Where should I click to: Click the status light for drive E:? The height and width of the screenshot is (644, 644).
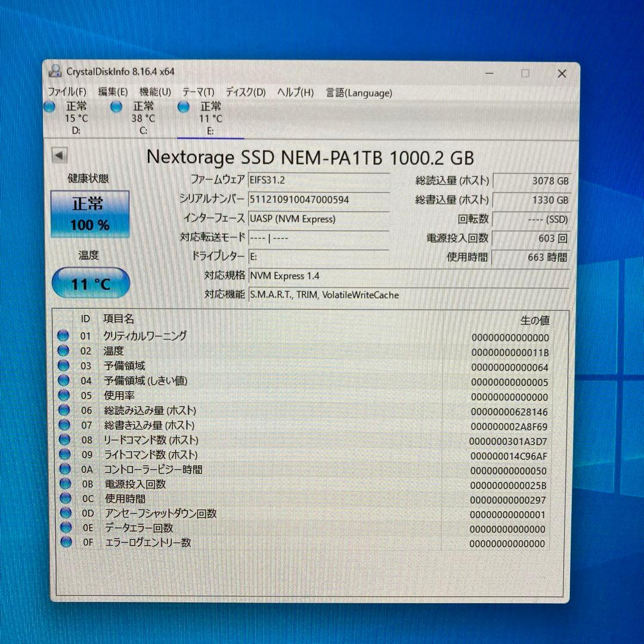coord(183,107)
